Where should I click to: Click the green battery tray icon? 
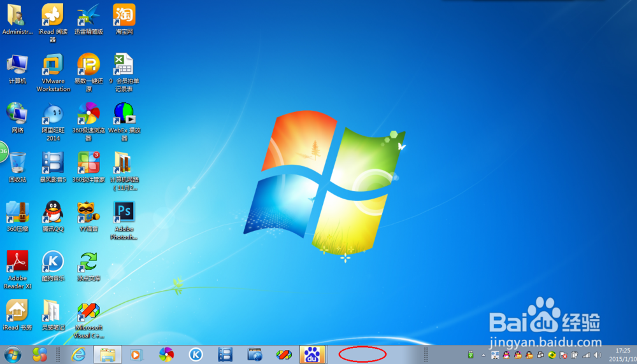pos(471,355)
